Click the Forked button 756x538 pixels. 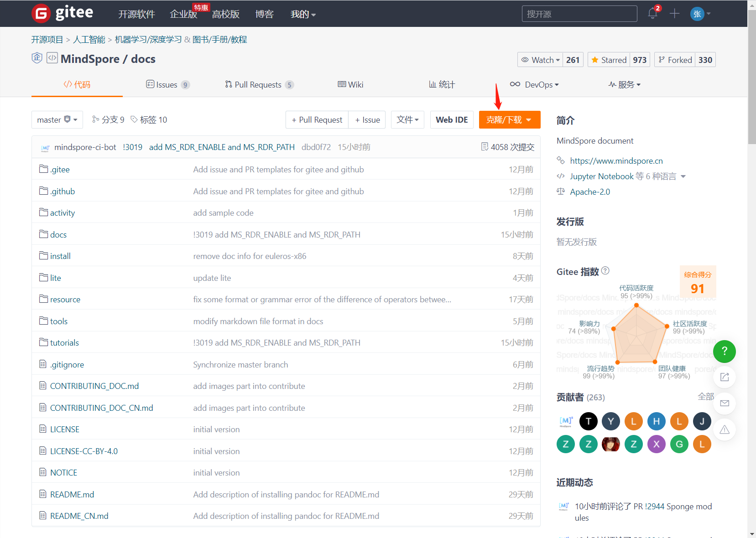(675, 60)
